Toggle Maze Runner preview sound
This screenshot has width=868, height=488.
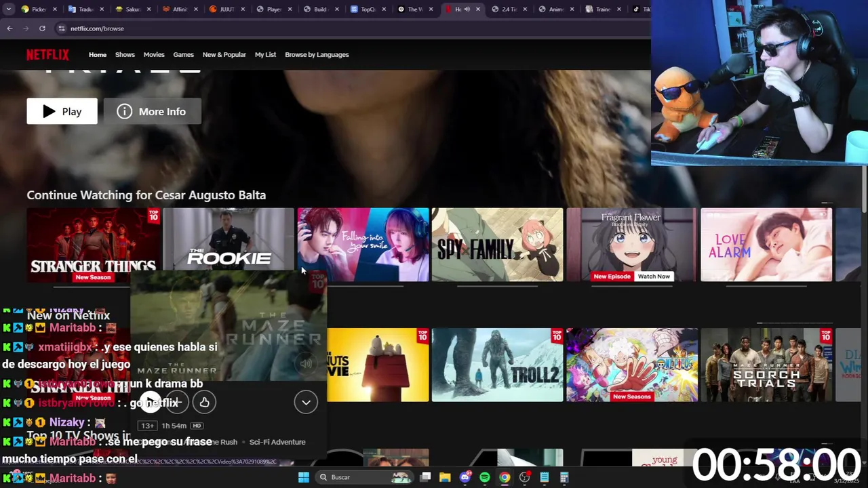click(x=306, y=364)
